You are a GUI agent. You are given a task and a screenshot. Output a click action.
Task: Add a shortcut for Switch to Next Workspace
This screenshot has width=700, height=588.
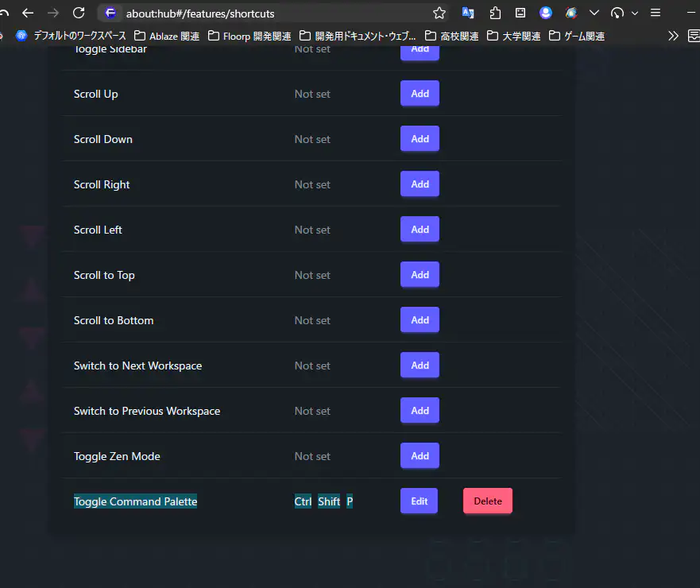tap(420, 366)
